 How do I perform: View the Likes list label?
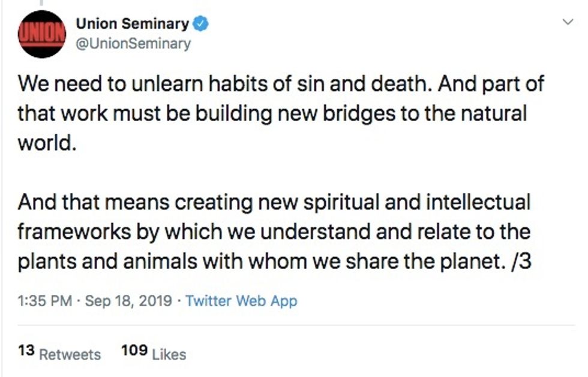(169, 354)
